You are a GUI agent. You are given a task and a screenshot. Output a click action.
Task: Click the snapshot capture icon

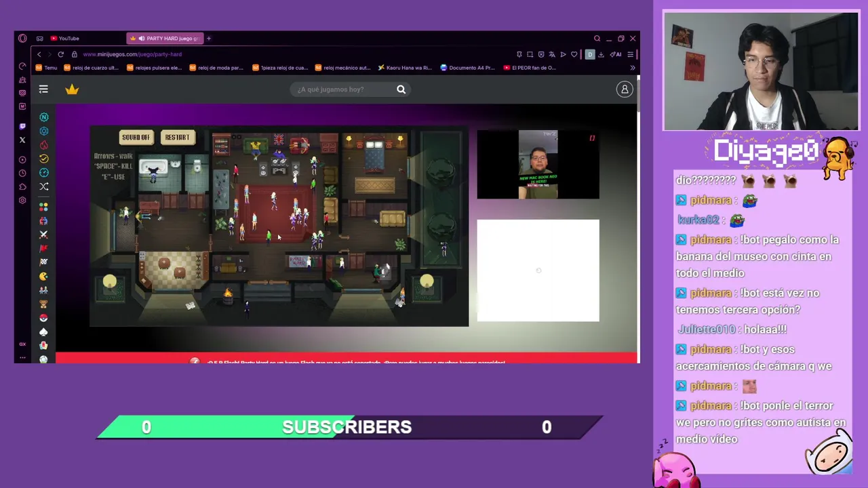(530, 54)
